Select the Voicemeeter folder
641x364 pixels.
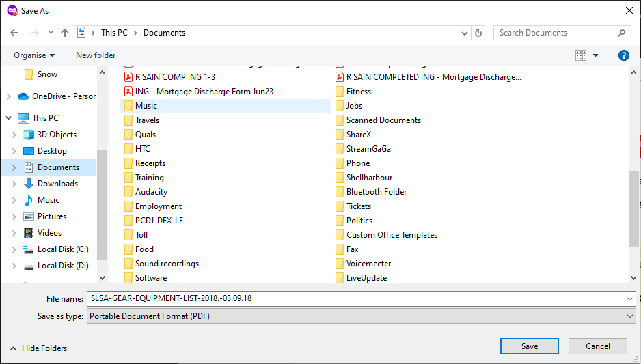click(363, 264)
